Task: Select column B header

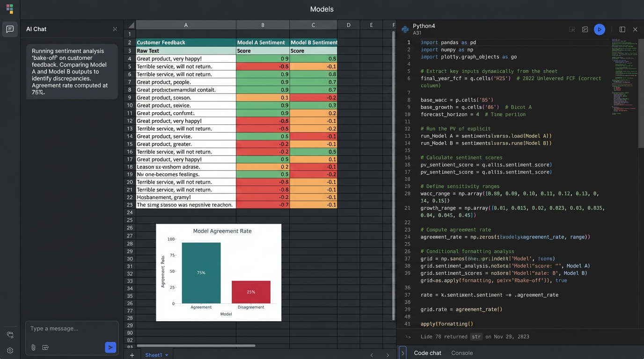Action: (x=263, y=25)
